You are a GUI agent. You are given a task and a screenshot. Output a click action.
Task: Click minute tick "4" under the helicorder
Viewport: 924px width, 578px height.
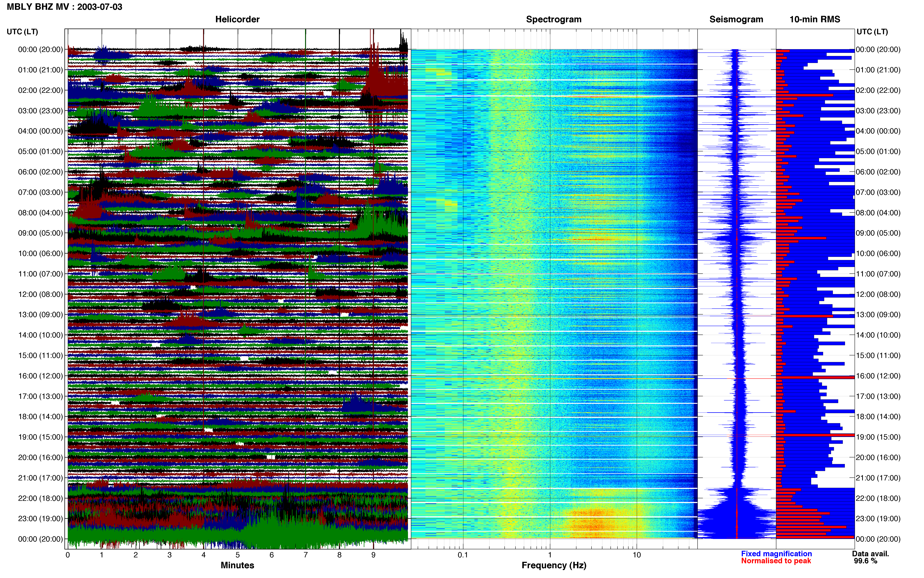tap(204, 555)
